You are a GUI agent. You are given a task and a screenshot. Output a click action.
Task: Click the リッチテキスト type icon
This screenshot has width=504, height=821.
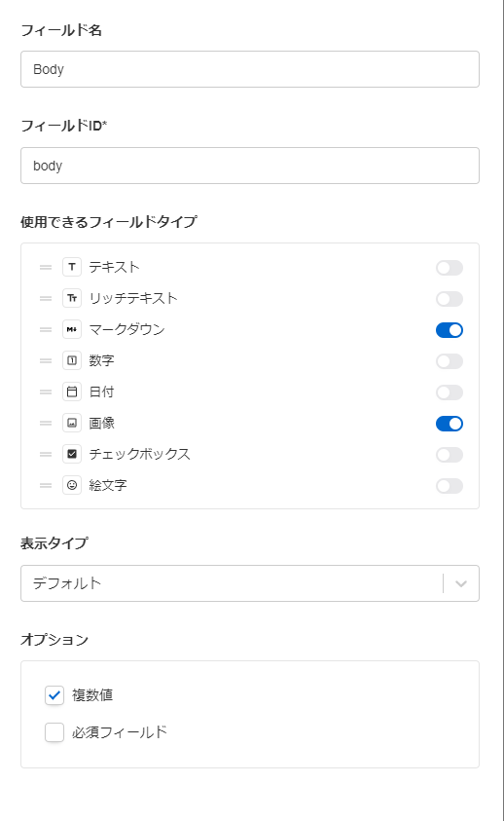72,298
